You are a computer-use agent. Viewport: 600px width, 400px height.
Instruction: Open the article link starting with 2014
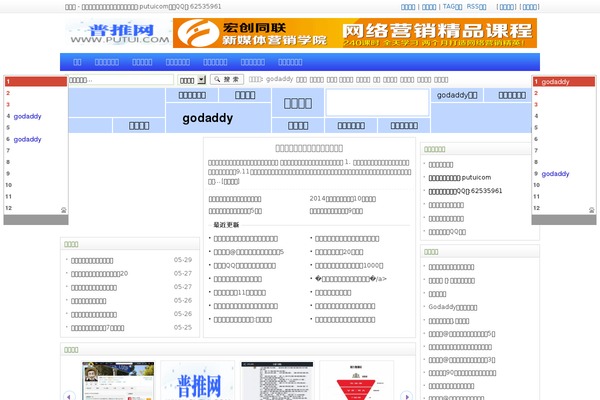click(x=342, y=199)
